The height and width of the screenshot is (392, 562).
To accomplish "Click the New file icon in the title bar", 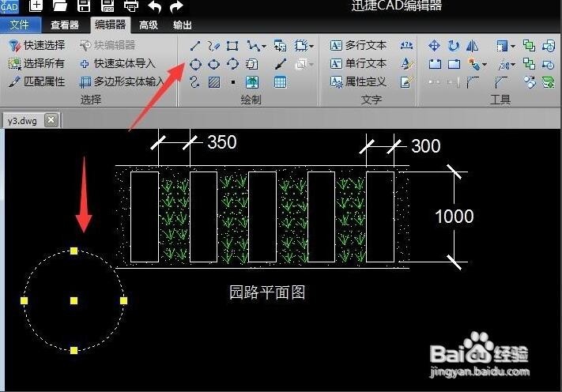I will pos(36,5).
